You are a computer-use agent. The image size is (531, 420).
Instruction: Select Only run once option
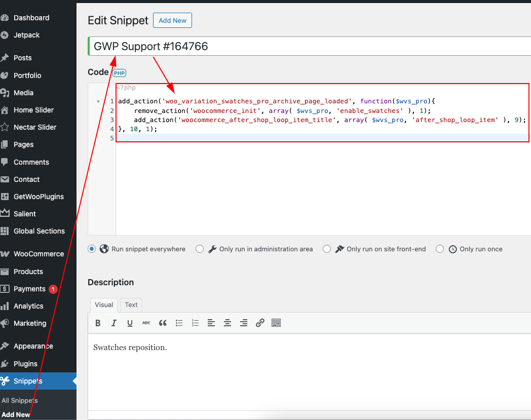coord(440,249)
